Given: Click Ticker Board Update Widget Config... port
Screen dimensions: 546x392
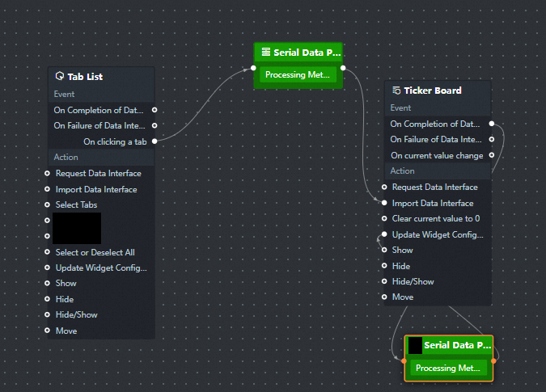Looking at the screenshot, I should click(x=384, y=234).
